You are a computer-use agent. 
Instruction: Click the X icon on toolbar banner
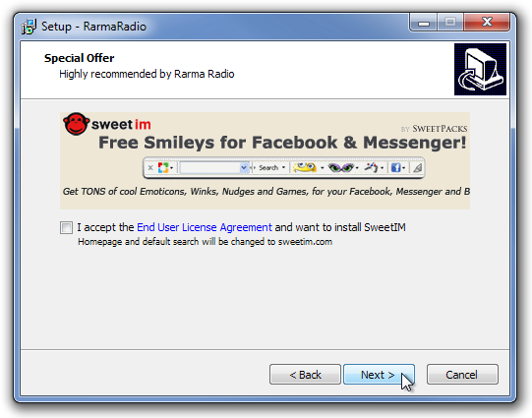(150, 167)
